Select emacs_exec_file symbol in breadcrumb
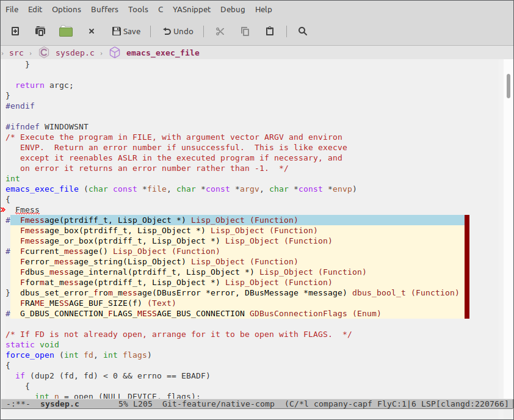This screenshot has width=514, height=420. [162, 53]
